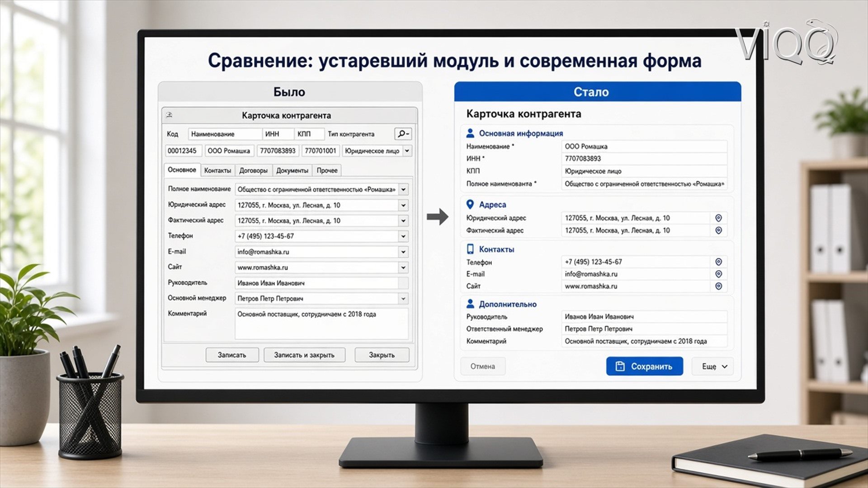Open old form Фактический адрес dropdown arrow

[403, 221]
